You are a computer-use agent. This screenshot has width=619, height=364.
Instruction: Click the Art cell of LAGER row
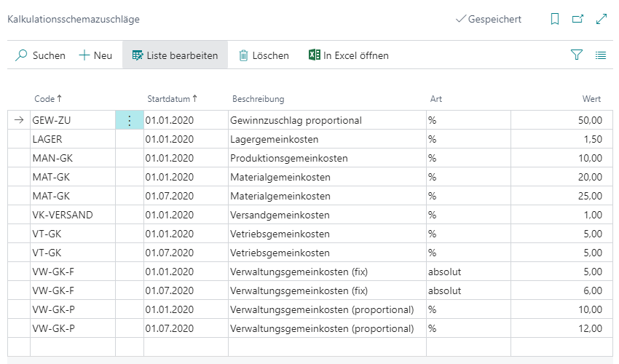tap(468, 139)
